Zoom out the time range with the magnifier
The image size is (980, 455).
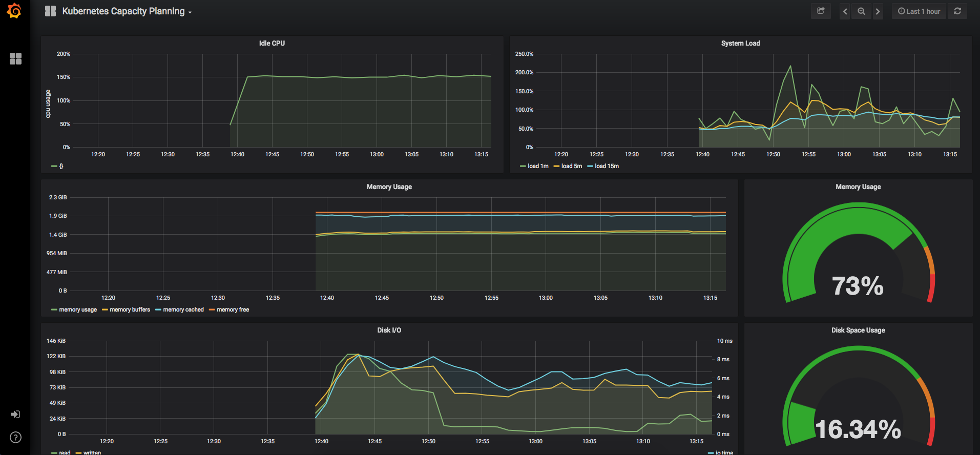tap(862, 11)
